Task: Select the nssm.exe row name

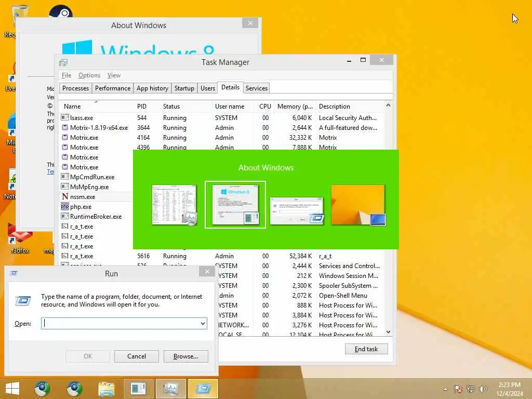Action: (83, 197)
